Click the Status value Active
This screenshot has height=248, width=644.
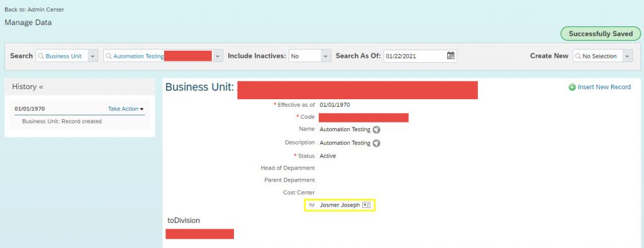[x=328, y=156]
